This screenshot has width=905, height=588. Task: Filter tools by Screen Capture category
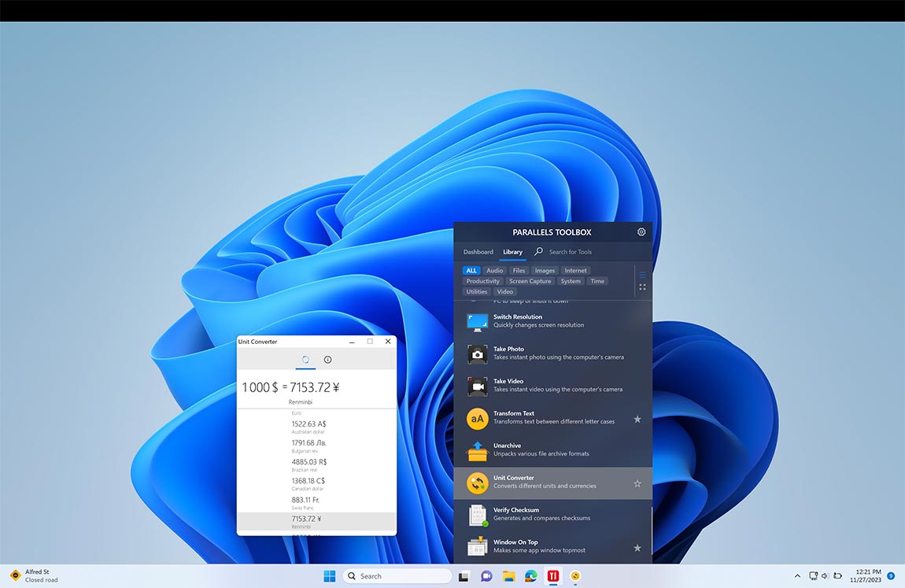click(530, 281)
